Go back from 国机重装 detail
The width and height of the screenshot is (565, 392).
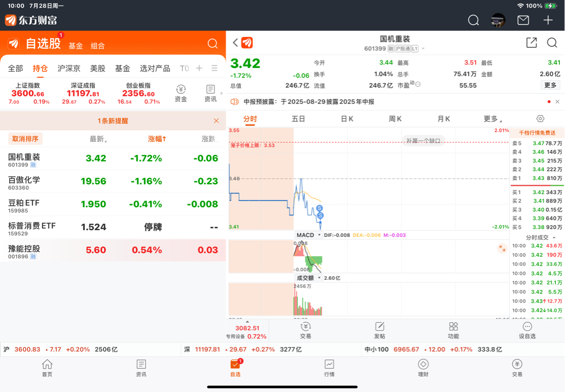click(235, 42)
